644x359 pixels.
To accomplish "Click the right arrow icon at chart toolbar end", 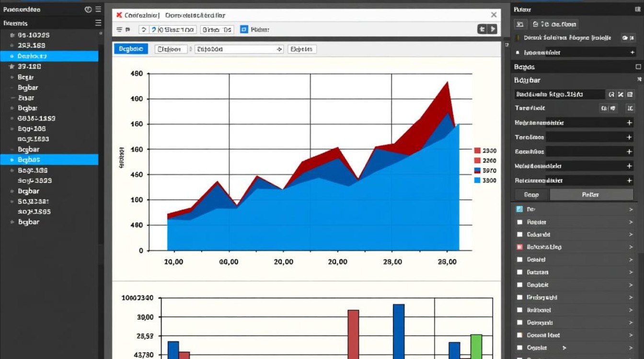I will [492, 30].
